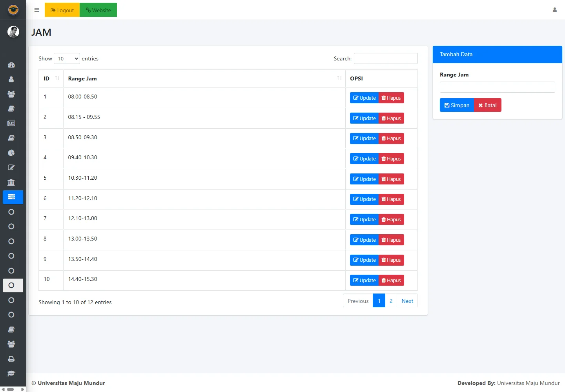
Task: Open the Show entries count dropdown
Action: (x=67, y=58)
